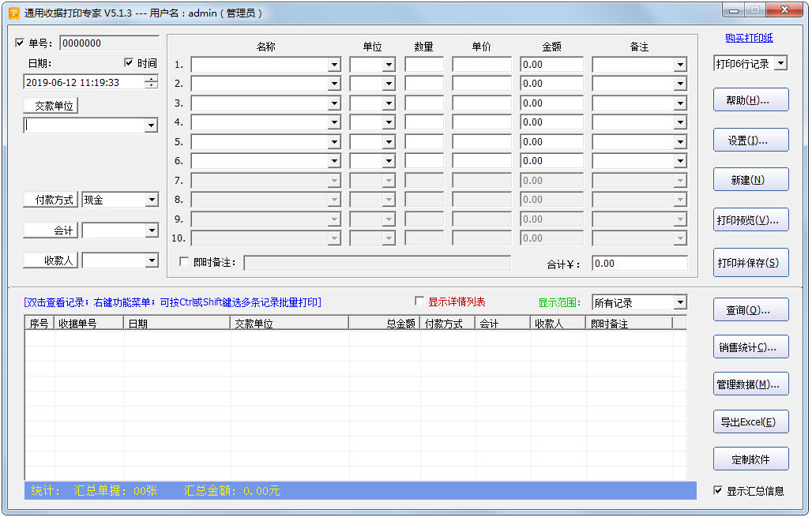Sort by 收据单号 column header

[88, 324]
